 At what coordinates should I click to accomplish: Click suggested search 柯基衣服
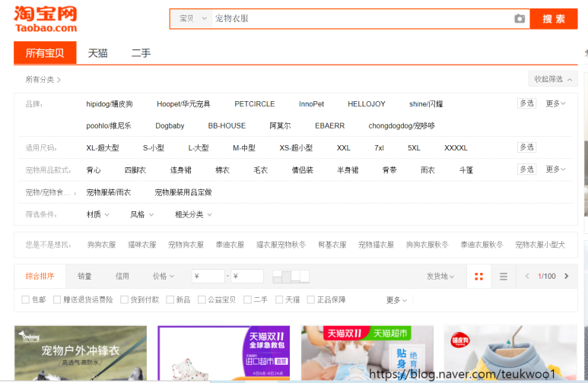[x=332, y=245]
